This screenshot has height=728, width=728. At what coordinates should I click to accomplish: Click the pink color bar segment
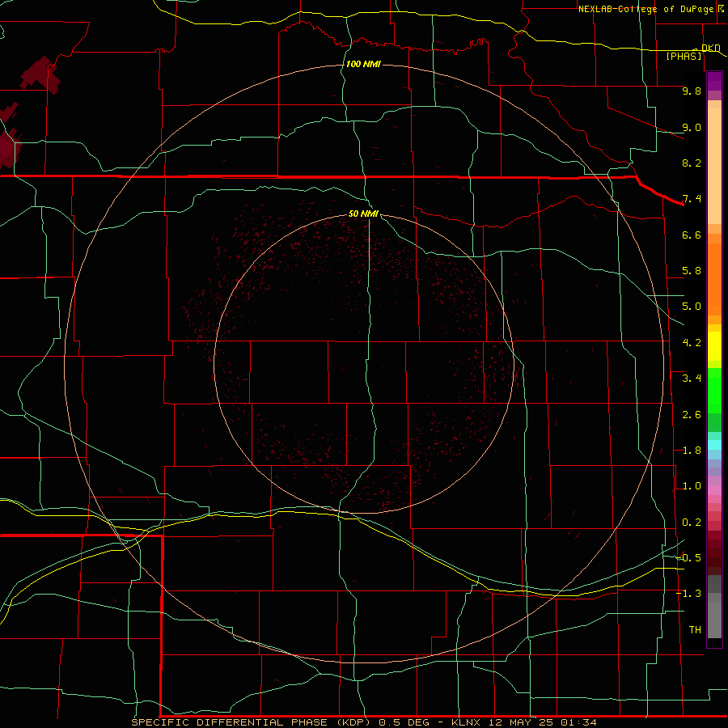tap(714, 490)
